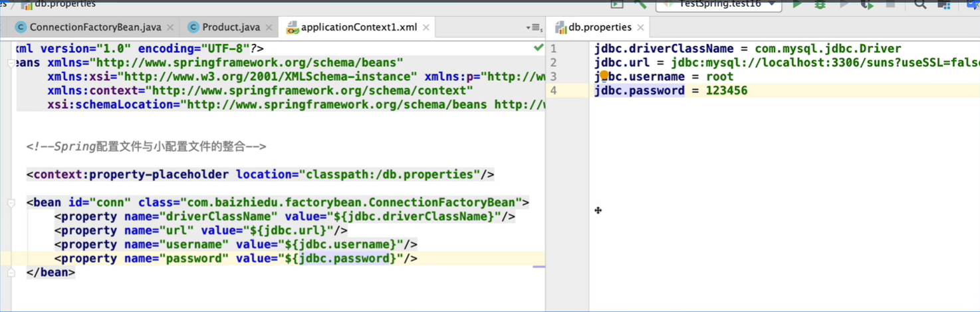The image size is (980, 312).
Task: Show hidden editor tabs list dropdown
Action: tap(534, 28)
